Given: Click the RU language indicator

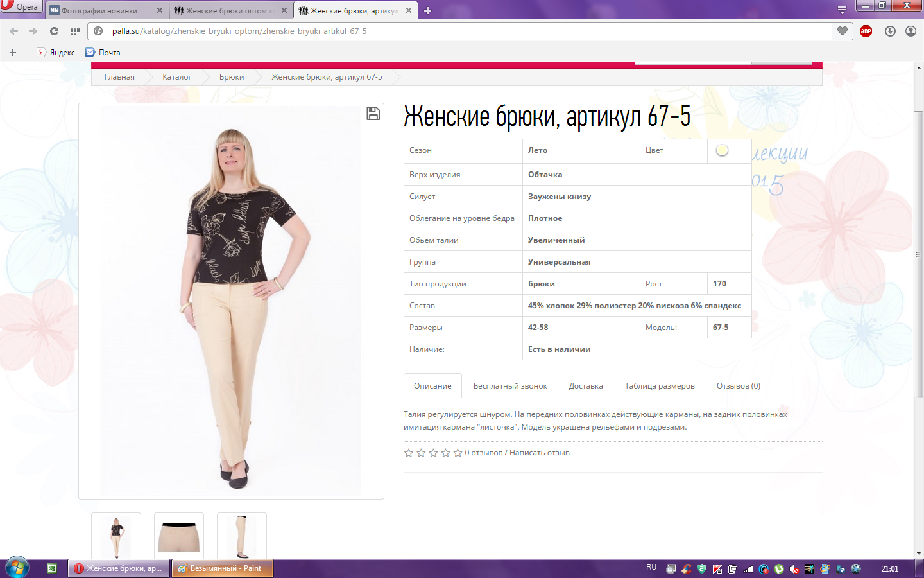Looking at the screenshot, I should (651, 568).
